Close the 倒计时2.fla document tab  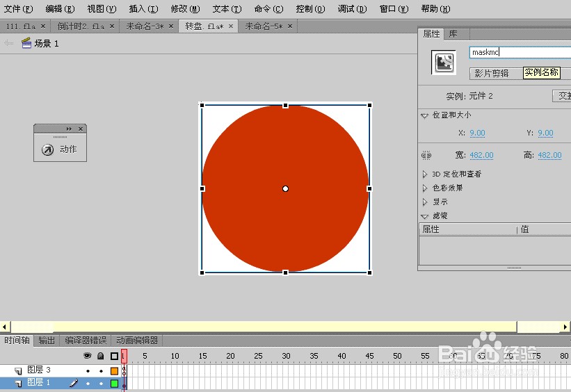click(112, 26)
